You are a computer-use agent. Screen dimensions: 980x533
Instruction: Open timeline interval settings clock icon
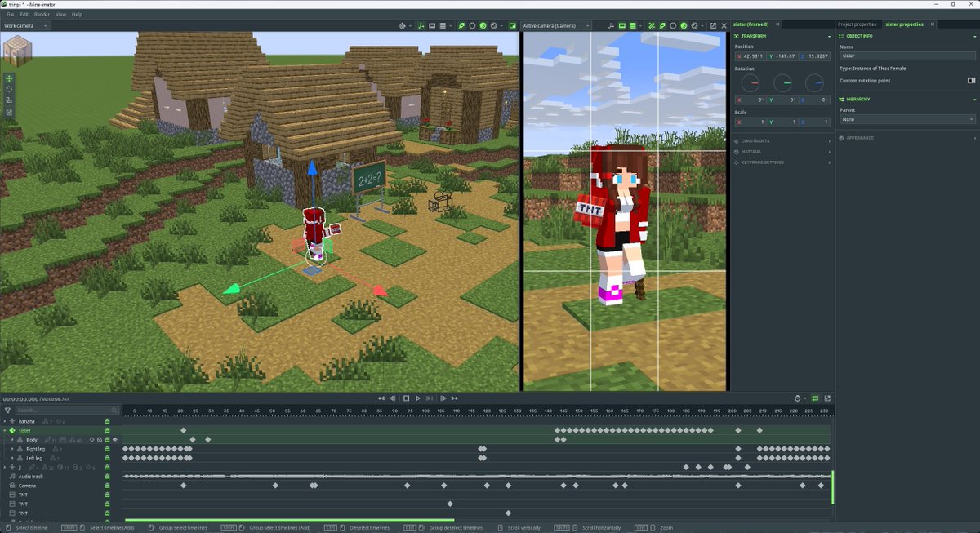coord(799,398)
